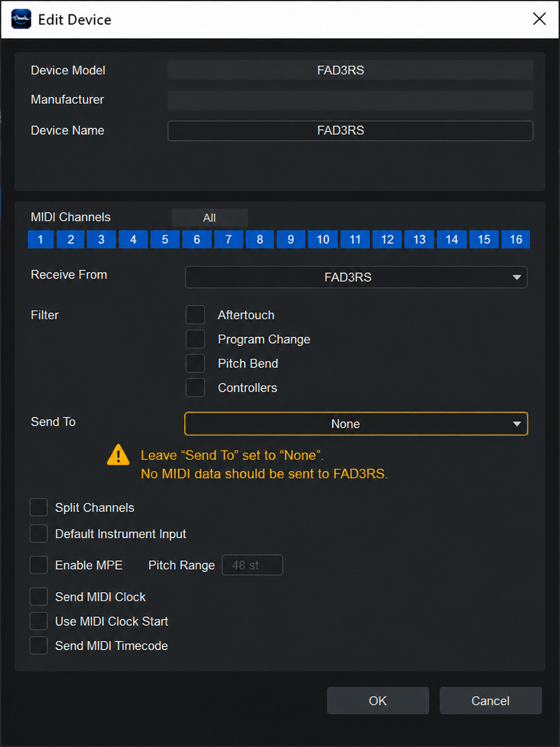Toggle MIDI channel 1 button
This screenshot has width=560, height=747.
click(x=41, y=239)
